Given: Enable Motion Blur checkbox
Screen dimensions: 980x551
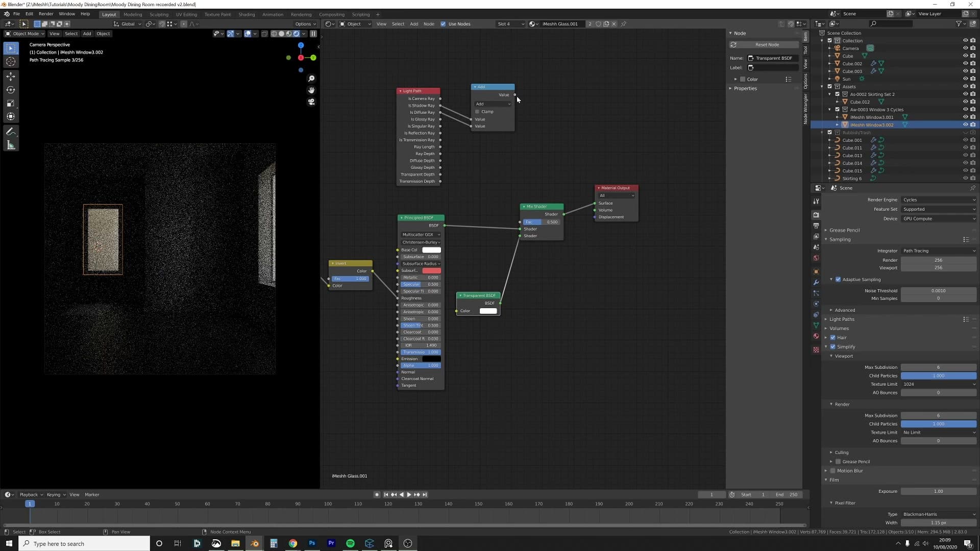Looking at the screenshot, I should coord(833,471).
